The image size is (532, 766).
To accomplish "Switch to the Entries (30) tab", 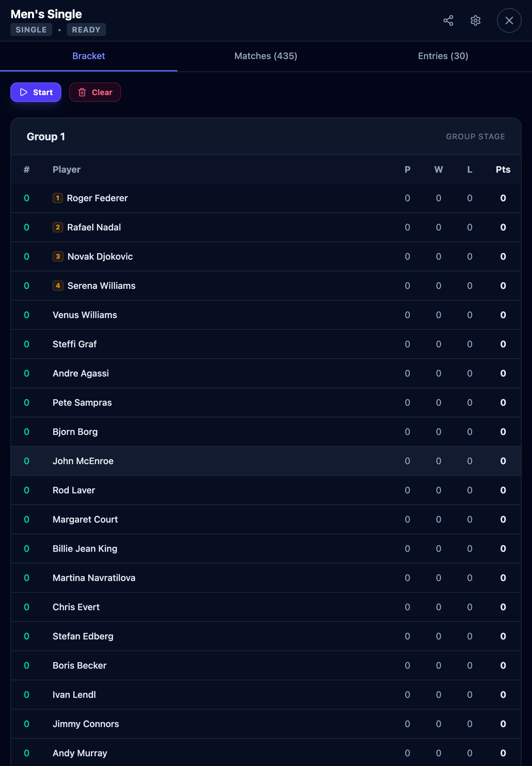I will pyautogui.click(x=443, y=56).
